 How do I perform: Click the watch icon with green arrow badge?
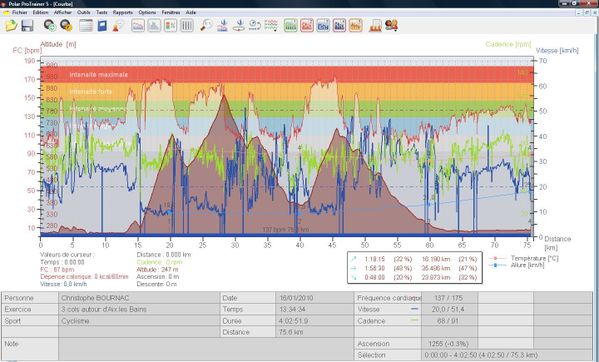pos(50,26)
